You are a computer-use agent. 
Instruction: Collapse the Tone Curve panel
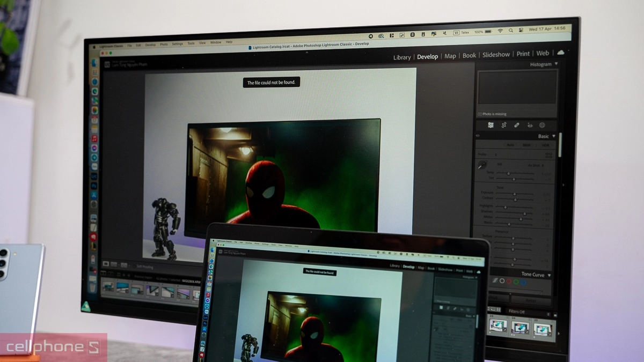[550, 275]
